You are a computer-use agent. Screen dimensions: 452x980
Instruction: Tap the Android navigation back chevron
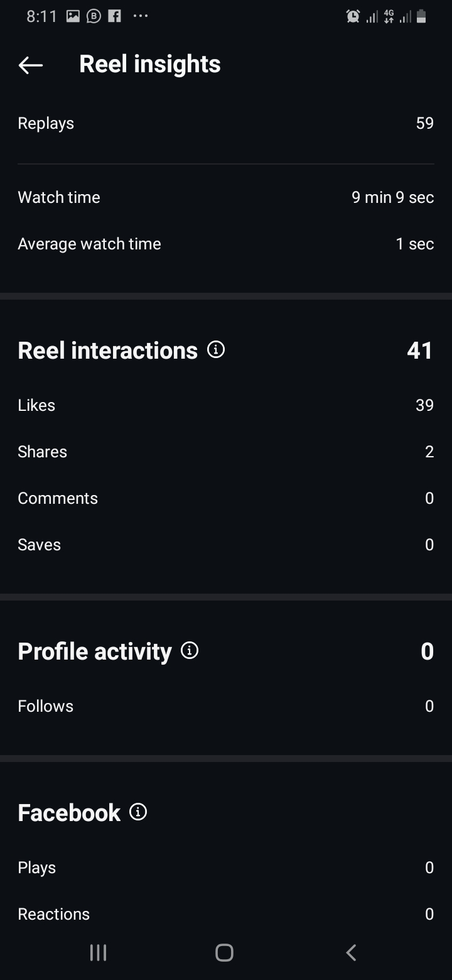[x=352, y=952]
